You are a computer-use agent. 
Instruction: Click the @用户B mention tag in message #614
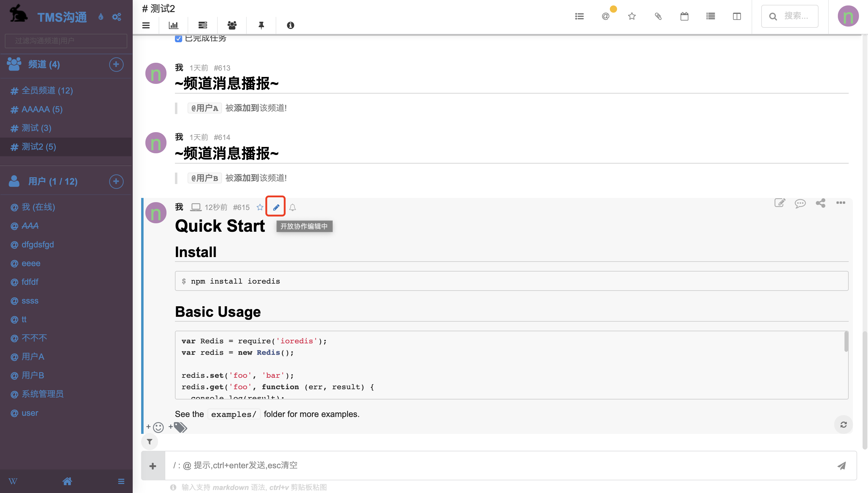(x=204, y=178)
